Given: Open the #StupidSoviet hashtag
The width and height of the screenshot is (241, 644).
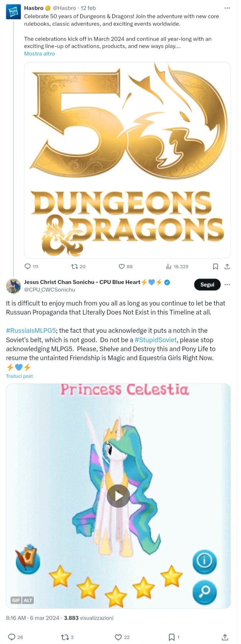Looking at the screenshot, I should [156, 340].
